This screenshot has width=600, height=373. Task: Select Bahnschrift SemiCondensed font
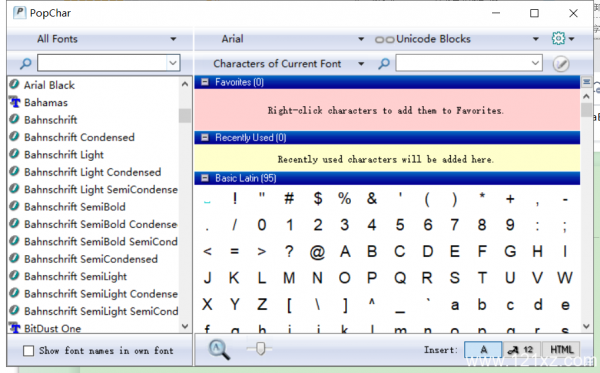pos(91,259)
